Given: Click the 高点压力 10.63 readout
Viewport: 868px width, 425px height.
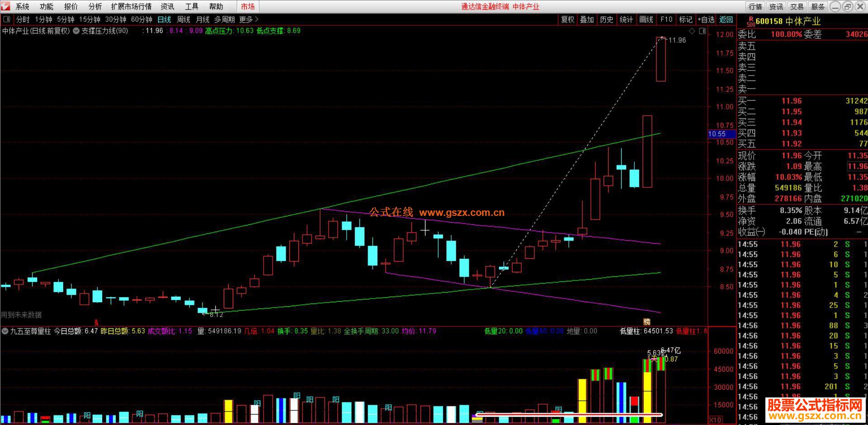Looking at the screenshot, I should (x=229, y=31).
